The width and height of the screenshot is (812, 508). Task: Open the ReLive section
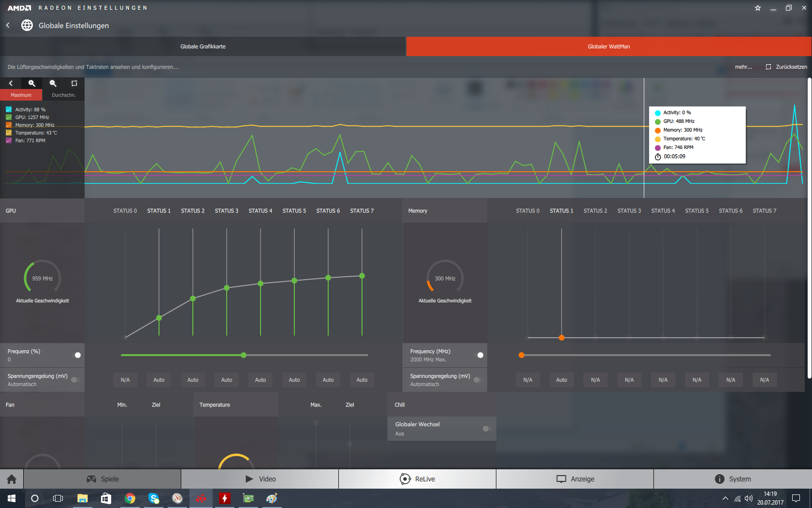pyautogui.click(x=418, y=479)
